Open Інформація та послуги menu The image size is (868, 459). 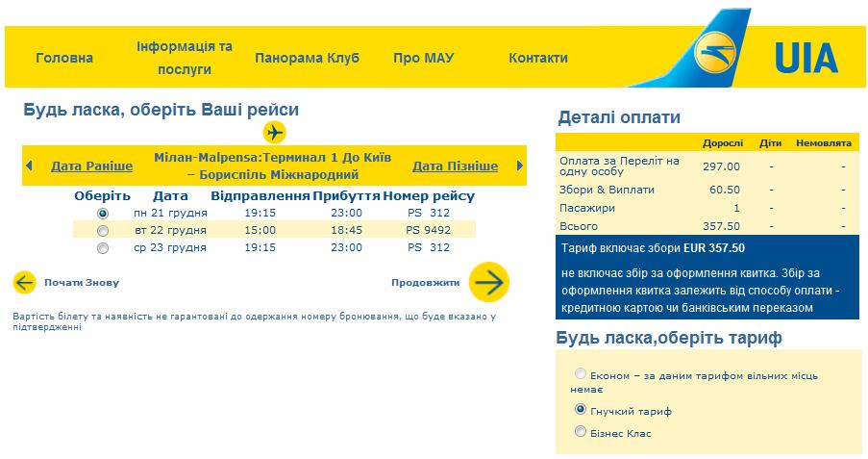pos(185,58)
